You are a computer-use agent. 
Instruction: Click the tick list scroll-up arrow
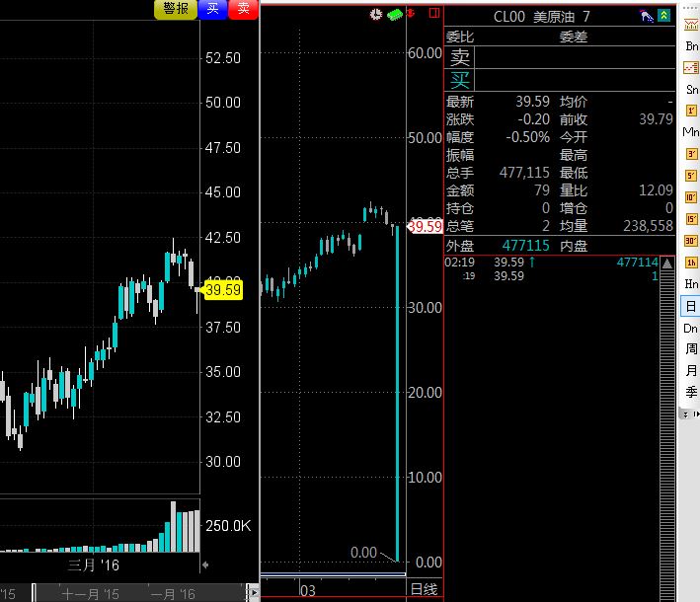click(667, 263)
